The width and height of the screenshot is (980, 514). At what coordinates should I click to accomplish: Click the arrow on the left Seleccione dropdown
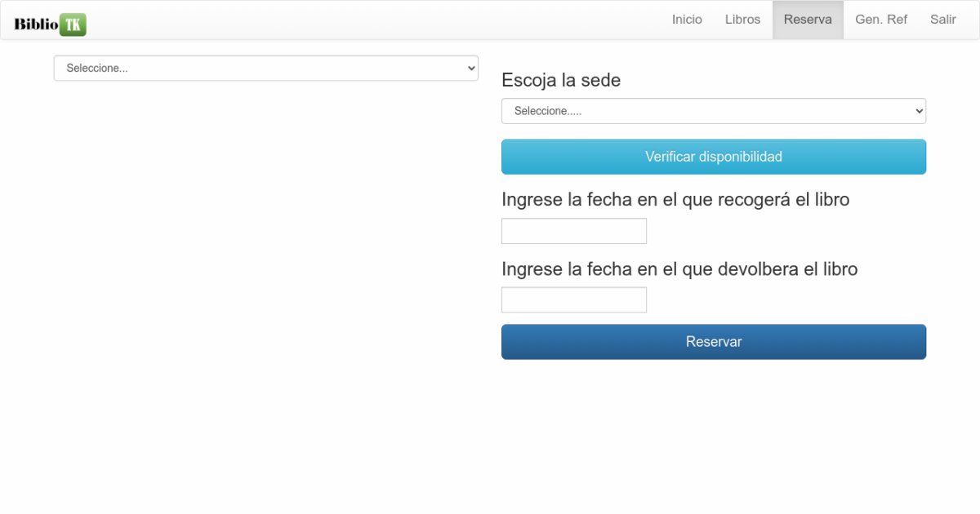pos(470,69)
